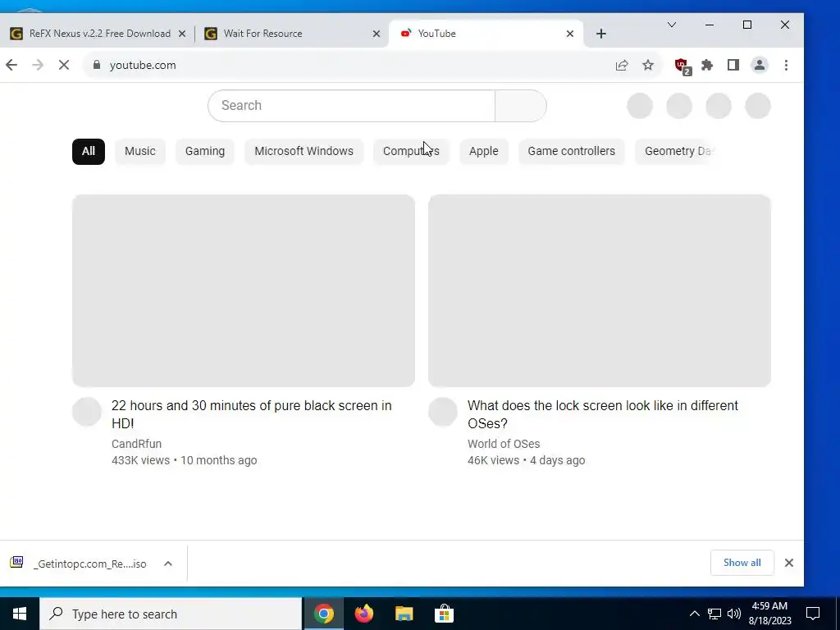840x630 pixels.
Task: Open Chrome from the taskbar
Action: (324, 614)
